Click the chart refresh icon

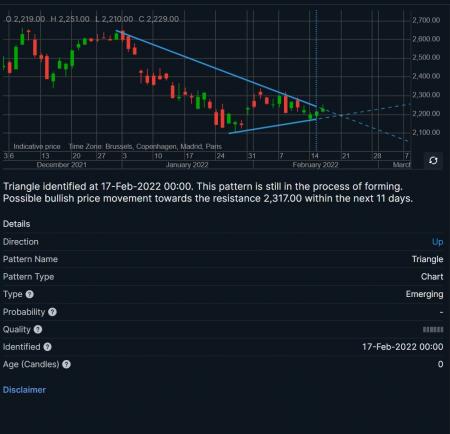coord(433,161)
